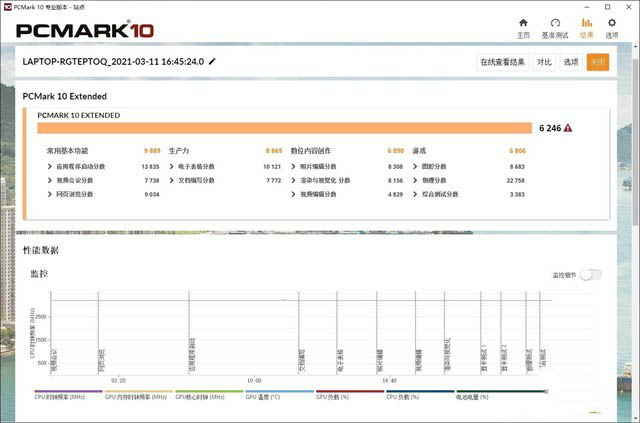This screenshot has height=423, width=640.
Task: Click the tan GPU内存时钟频率 (MHz) legend swatch
Action: [x=139, y=391]
